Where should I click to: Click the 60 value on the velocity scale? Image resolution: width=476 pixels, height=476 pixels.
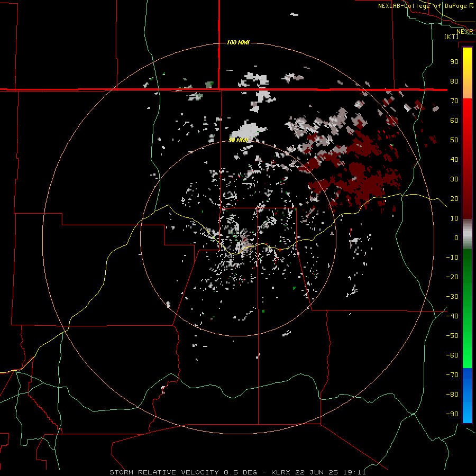pyautogui.click(x=454, y=120)
